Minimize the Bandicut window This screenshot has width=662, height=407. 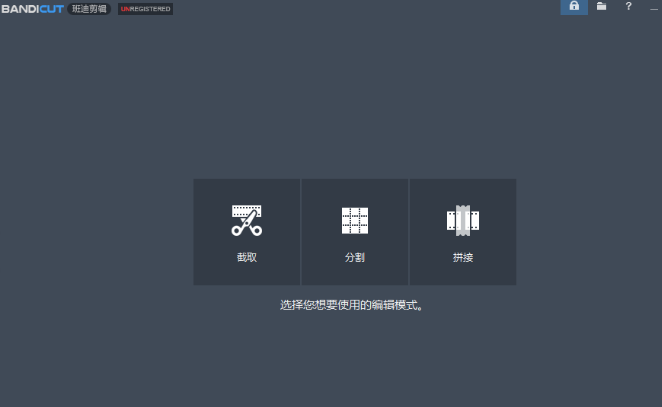click(x=654, y=7)
